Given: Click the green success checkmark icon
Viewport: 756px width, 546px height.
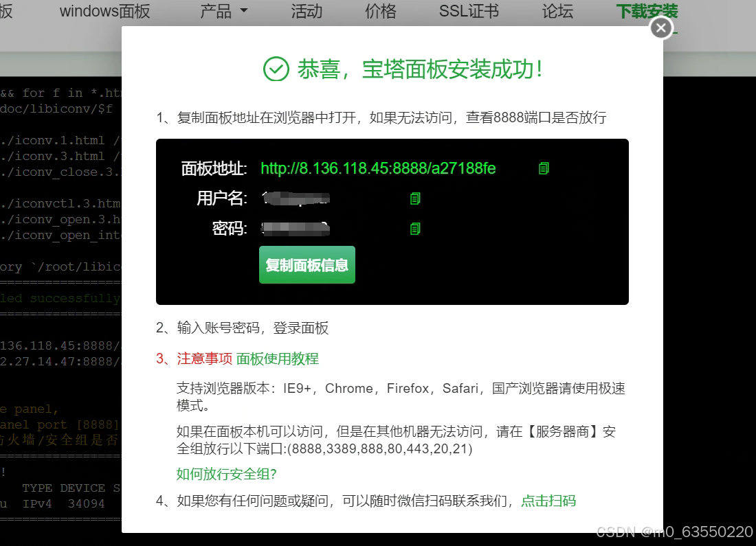Looking at the screenshot, I should click(276, 69).
